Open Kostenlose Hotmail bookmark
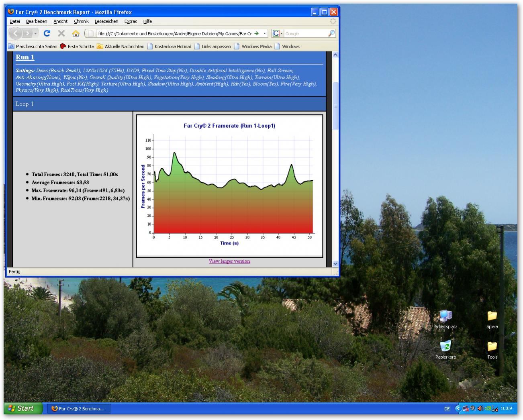523x420 pixels. click(170, 47)
